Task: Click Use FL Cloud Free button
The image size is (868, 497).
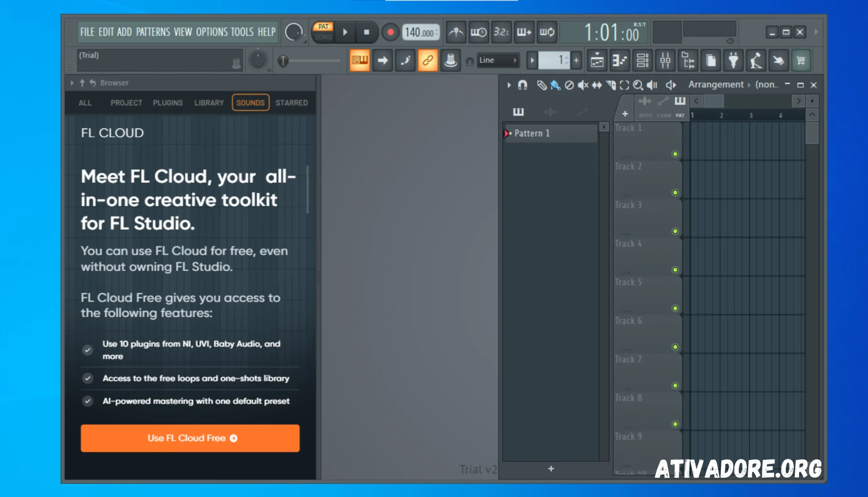Action: pyautogui.click(x=190, y=438)
